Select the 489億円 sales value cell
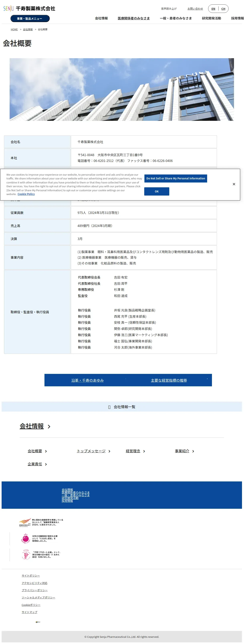 144,226
